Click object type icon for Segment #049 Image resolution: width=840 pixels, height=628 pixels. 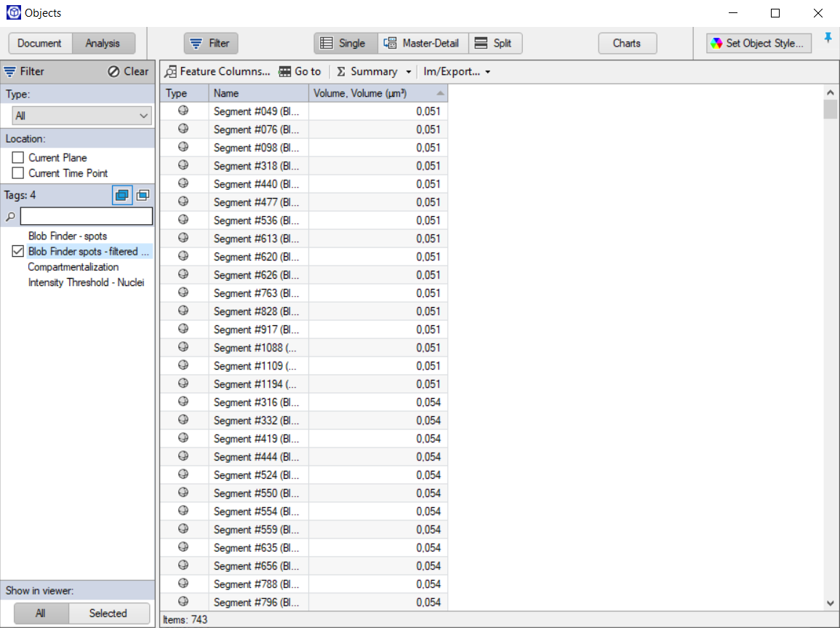pos(183,111)
